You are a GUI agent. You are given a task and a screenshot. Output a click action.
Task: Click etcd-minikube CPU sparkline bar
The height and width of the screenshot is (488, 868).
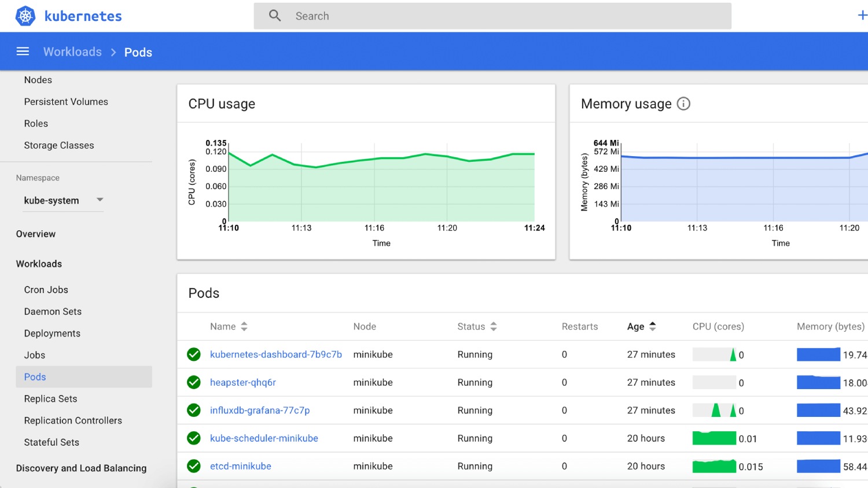pyautogui.click(x=714, y=466)
